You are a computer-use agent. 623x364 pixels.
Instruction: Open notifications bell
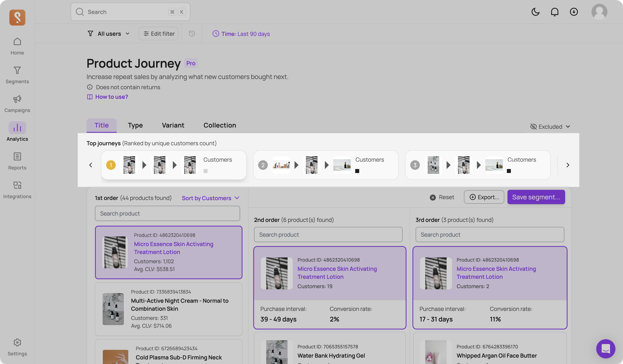(x=555, y=12)
